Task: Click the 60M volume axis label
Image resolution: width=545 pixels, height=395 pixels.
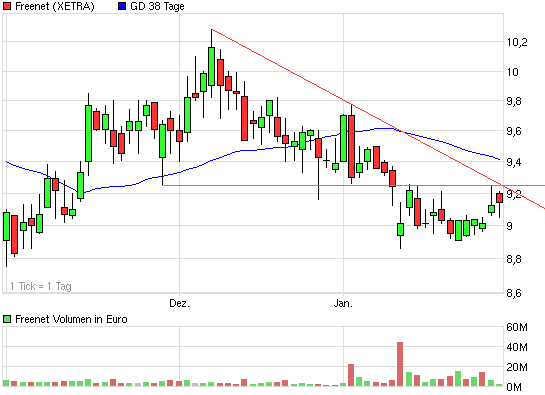Action: point(517,327)
